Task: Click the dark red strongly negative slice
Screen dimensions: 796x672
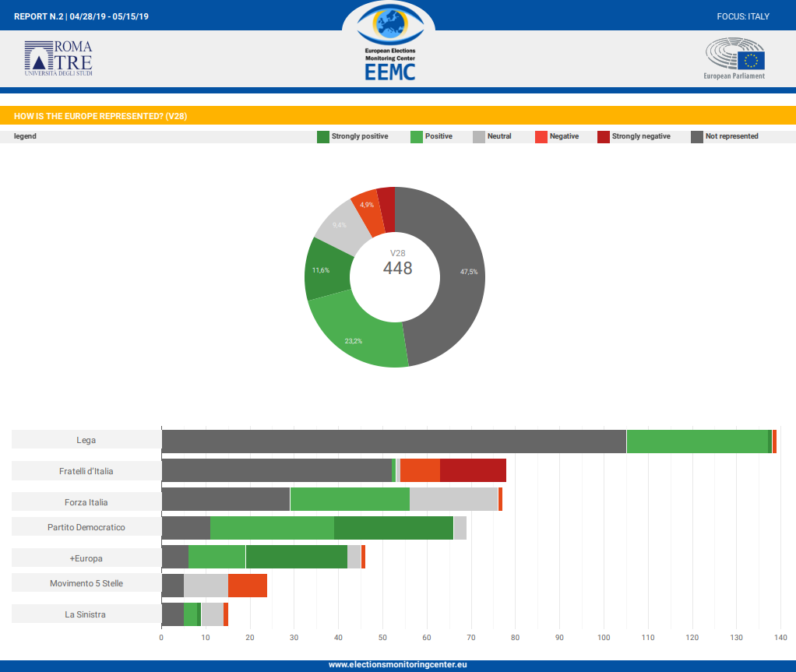Action: 387,209
